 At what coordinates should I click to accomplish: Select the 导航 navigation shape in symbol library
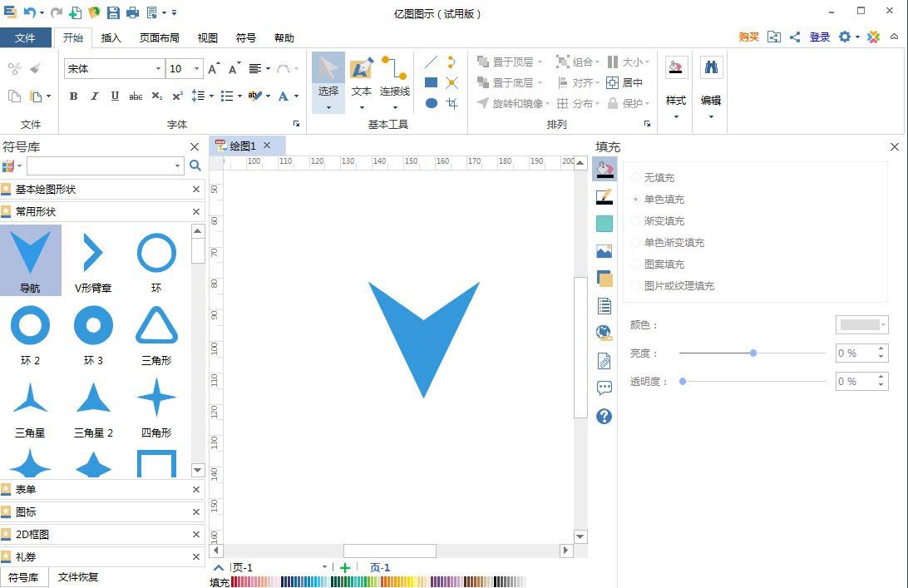(x=31, y=258)
